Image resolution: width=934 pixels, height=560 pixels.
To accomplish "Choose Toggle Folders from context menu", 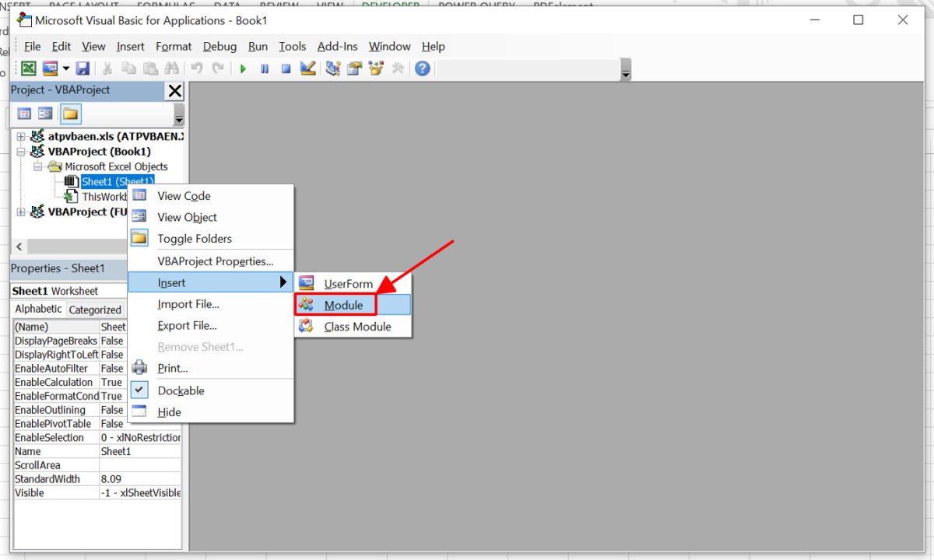I will pyautogui.click(x=211, y=239).
